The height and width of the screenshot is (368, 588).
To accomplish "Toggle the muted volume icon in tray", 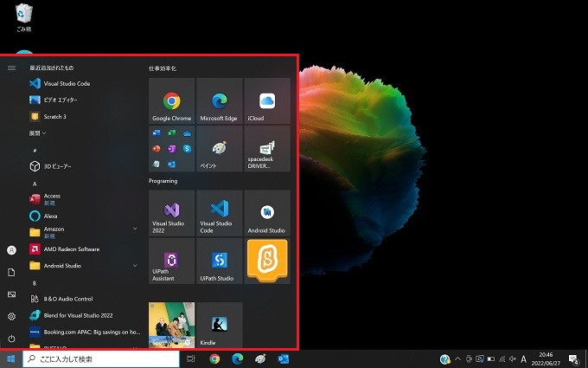I will (513, 358).
